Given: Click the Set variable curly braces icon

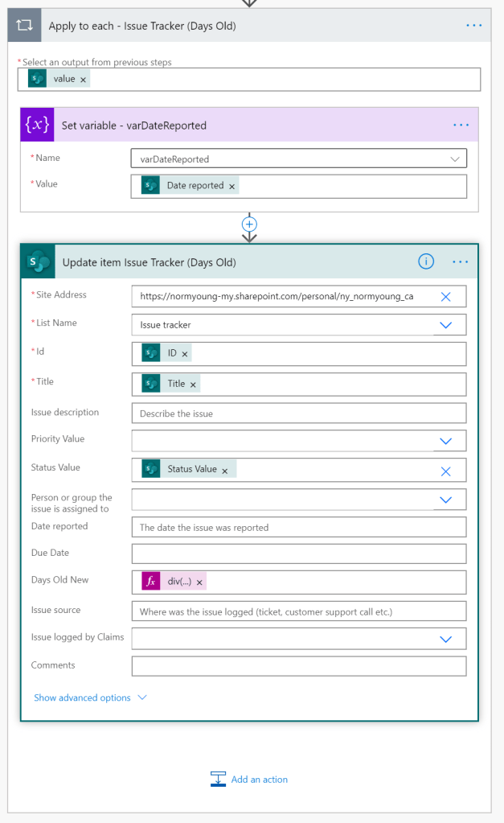Looking at the screenshot, I should pyautogui.click(x=38, y=125).
